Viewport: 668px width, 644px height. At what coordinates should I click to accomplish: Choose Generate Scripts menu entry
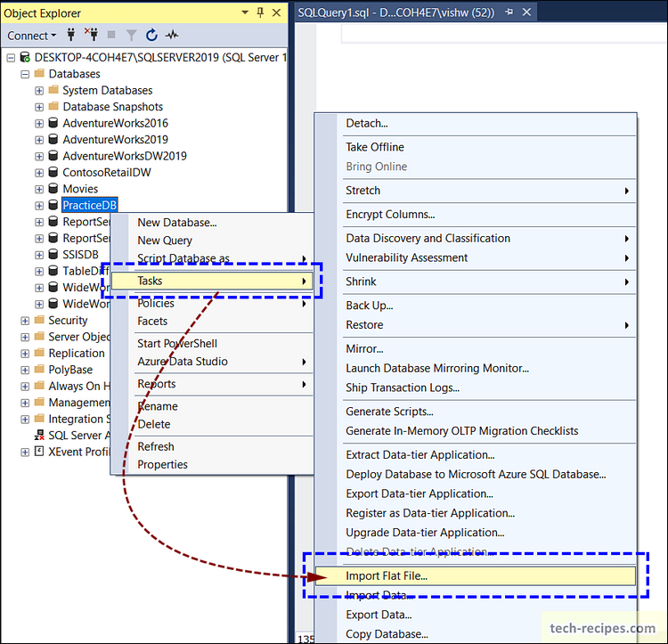(389, 412)
